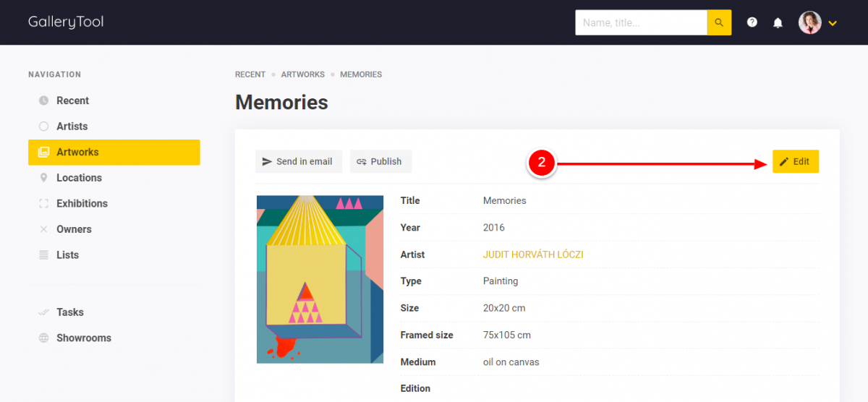Click the title value Memories

505,200
